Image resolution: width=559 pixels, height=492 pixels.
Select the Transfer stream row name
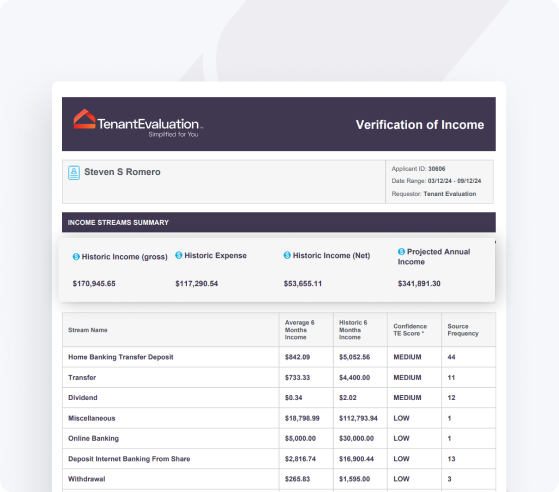pyautogui.click(x=82, y=378)
